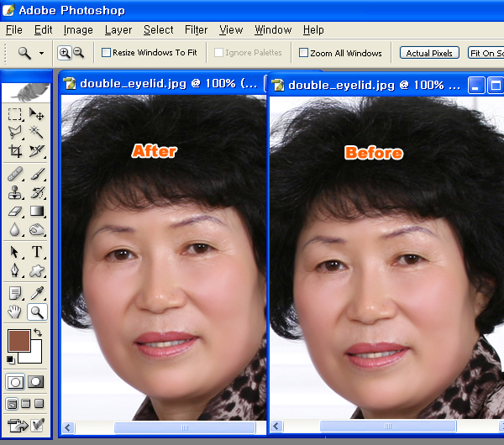Select Full Screen Mode with menu bar
The width and height of the screenshot is (504, 445).
coord(26,404)
